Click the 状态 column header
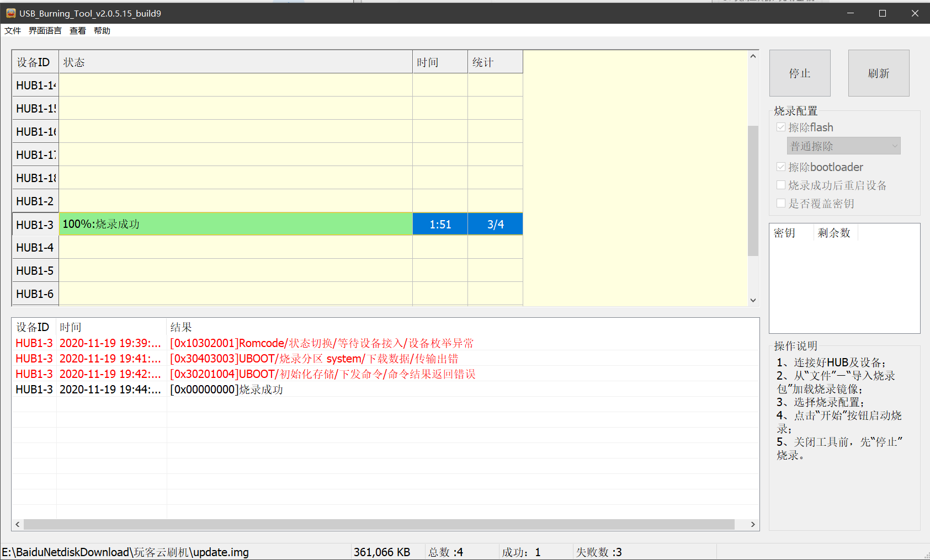 235,62
